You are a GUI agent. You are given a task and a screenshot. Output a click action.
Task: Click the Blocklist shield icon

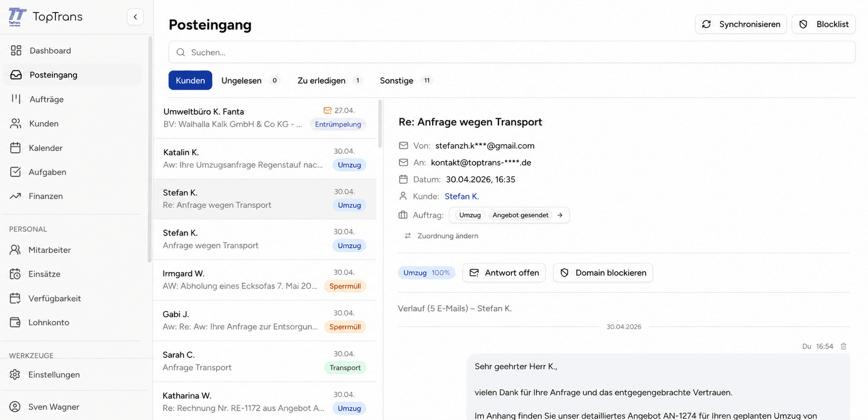click(x=803, y=24)
